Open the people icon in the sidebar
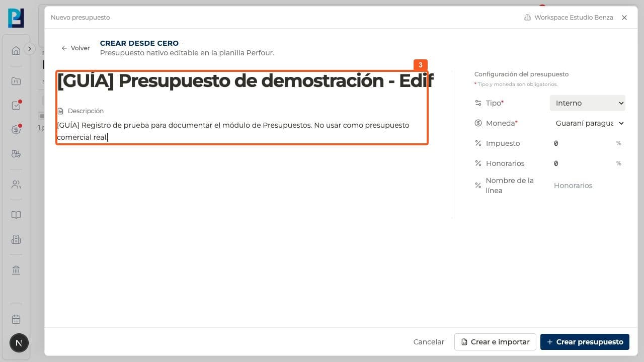The image size is (644, 362). [x=16, y=185]
